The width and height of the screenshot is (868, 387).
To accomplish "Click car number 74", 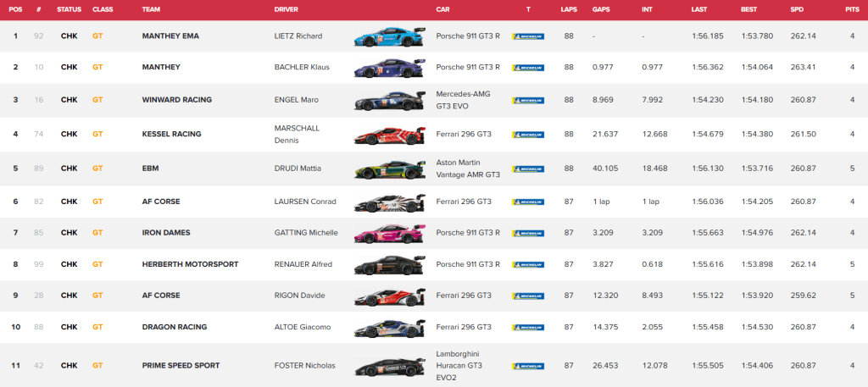I will (x=38, y=134).
